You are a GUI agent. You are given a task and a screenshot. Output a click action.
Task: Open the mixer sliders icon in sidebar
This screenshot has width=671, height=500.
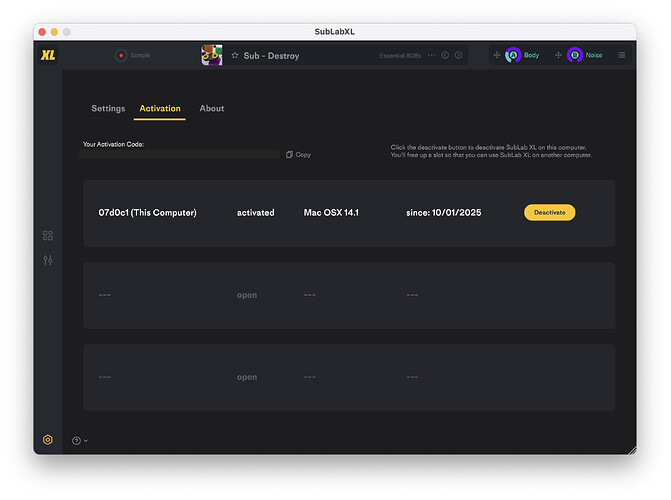(48, 260)
